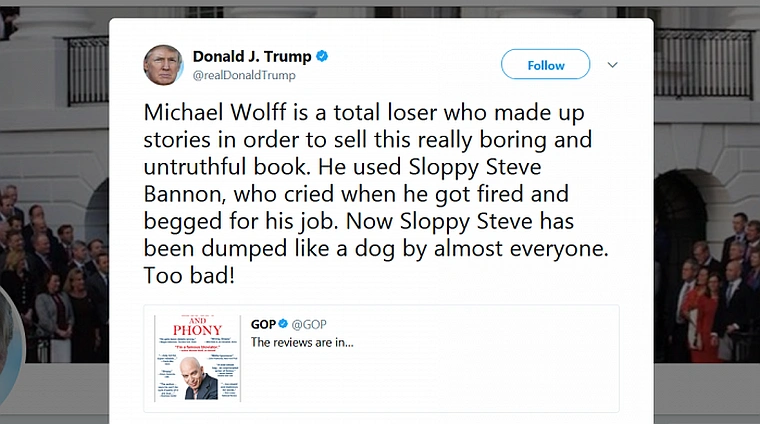Click the verified badge beside Donald J. Trump
The height and width of the screenshot is (424, 760).
(x=321, y=56)
